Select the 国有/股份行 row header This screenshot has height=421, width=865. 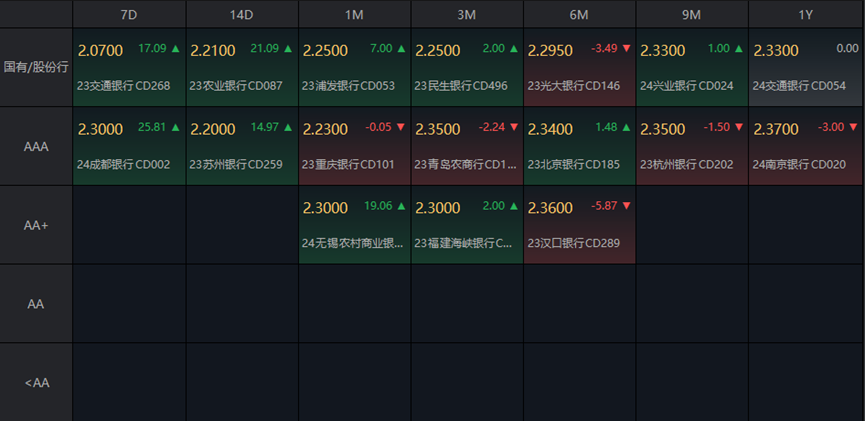tap(36, 67)
